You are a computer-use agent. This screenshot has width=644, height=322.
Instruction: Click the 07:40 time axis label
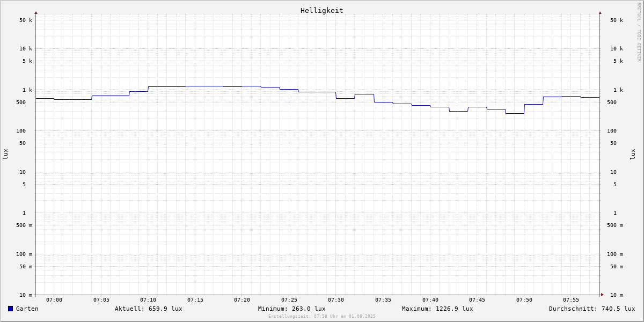430,300
